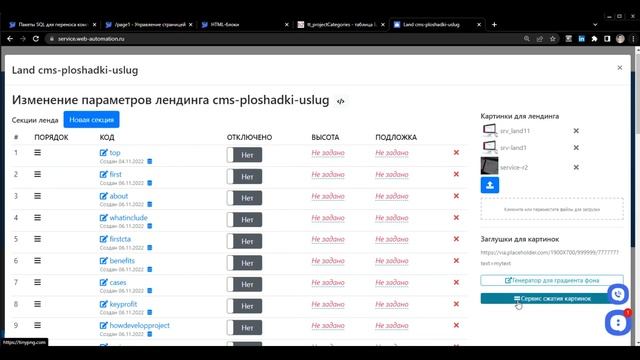Switch to the HTML-блоки browser tab
Screen dimensions: 640x360
(244, 24)
